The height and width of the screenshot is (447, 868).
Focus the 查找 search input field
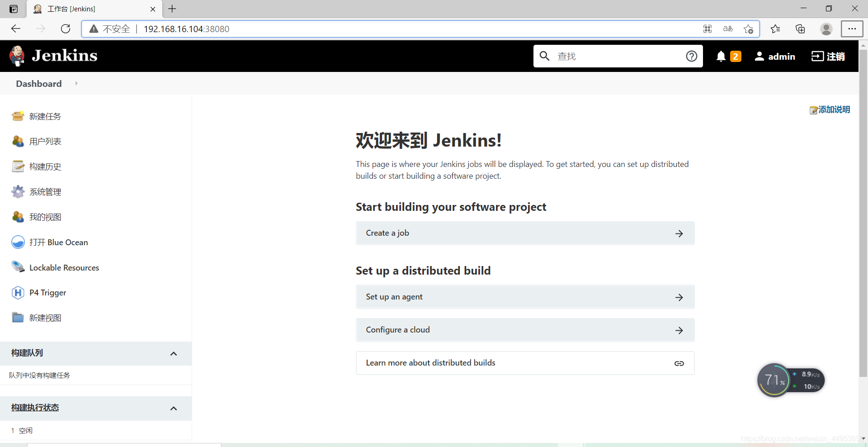618,56
